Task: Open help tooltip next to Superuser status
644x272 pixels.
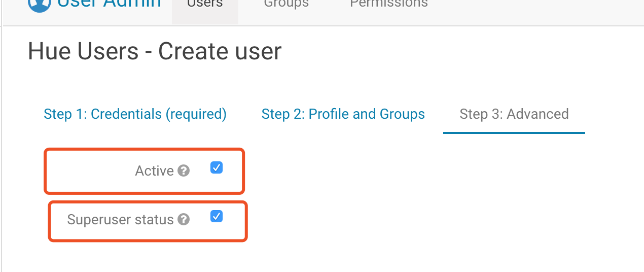Action: click(x=184, y=220)
